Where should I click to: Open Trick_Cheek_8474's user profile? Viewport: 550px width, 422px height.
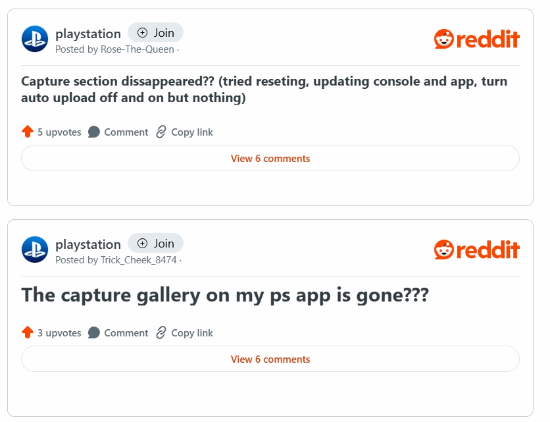[138, 260]
